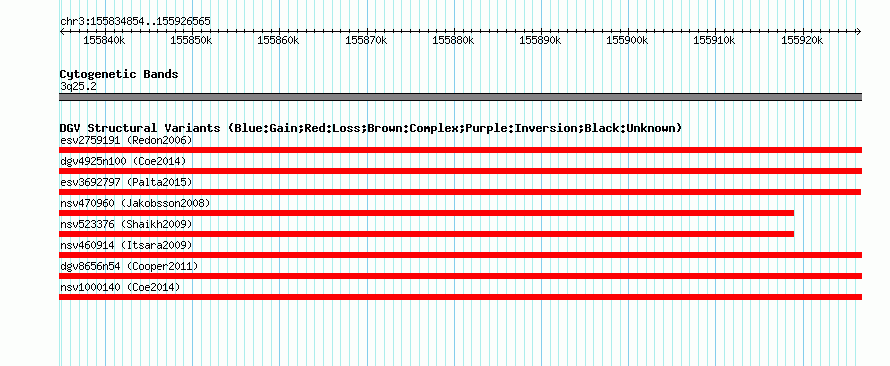Click the 155910k ruler tick label
Screen dimensions: 890x366
(715, 41)
